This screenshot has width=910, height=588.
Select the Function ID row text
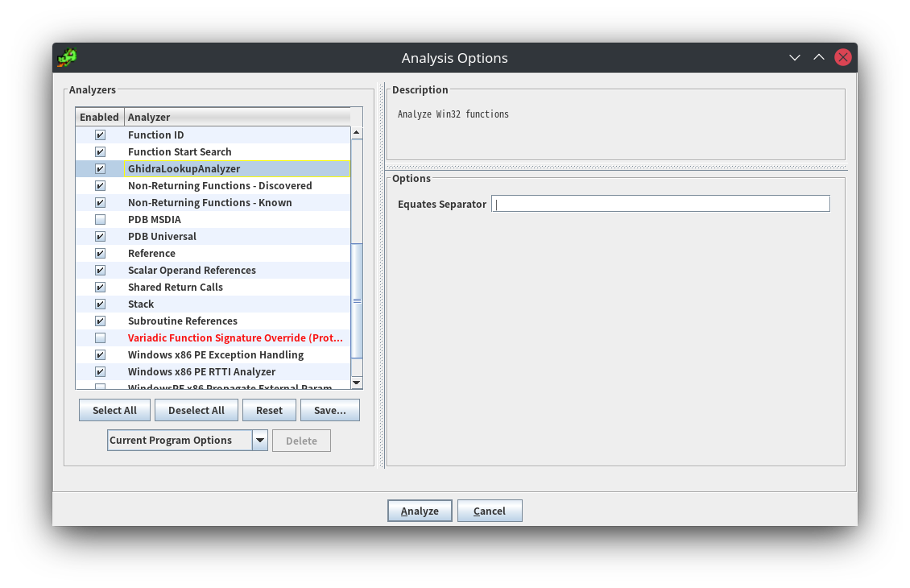pyautogui.click(x=155, y=135)
